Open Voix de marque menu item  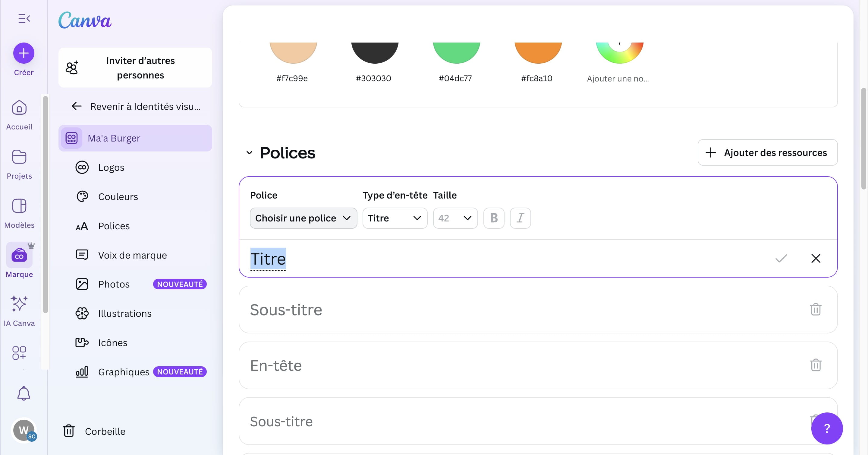(132, 255)
